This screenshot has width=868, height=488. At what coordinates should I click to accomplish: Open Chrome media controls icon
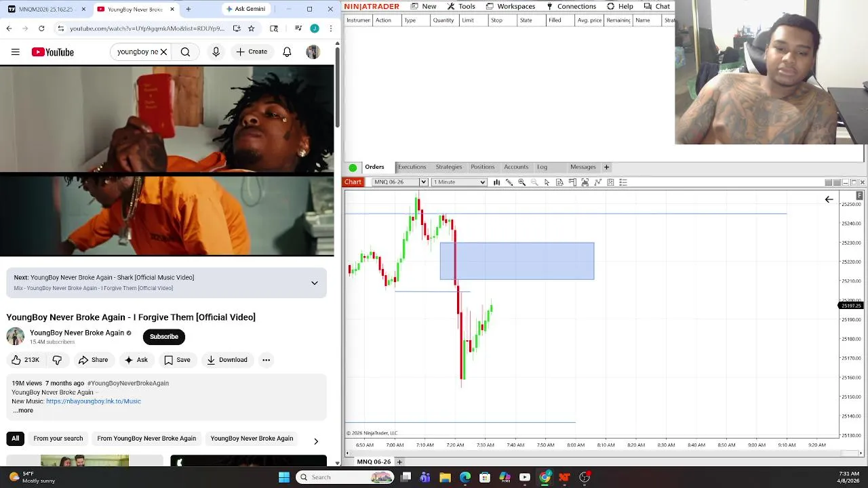tap(298, 28)
